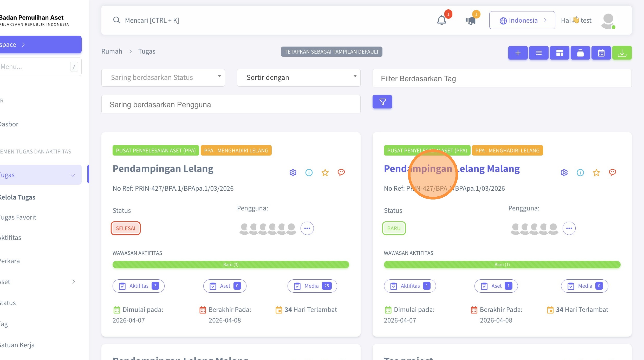Image resolution: width=644 pixels, height=360 pixels.
Task: Click Tetapkan Sebagai Tampilan Default button
Action: coord(331,52)
